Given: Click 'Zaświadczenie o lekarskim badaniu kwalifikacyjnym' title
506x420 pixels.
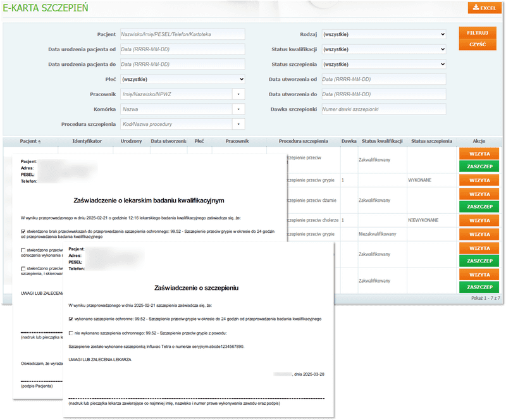Looking at the screenshot, I should tap(149, 201).
